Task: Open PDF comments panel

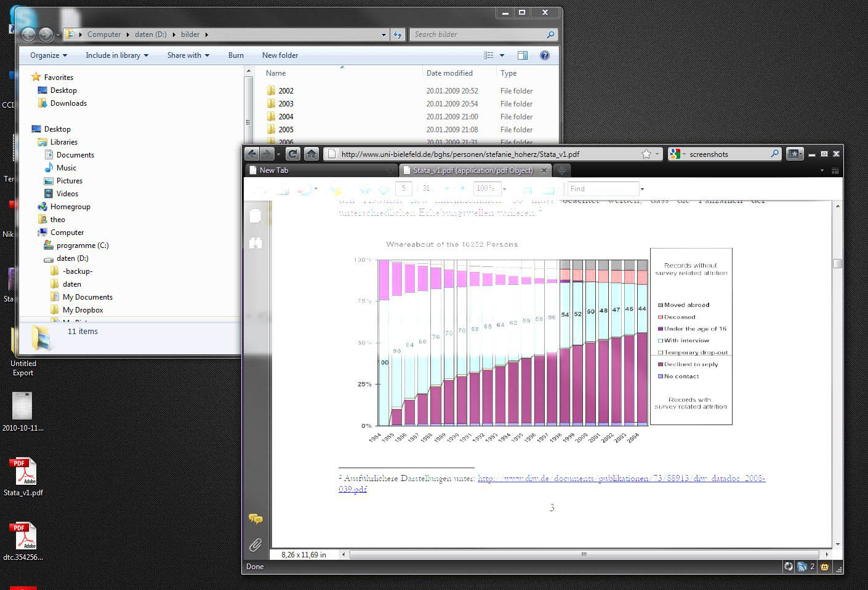Action: [255, 519]
